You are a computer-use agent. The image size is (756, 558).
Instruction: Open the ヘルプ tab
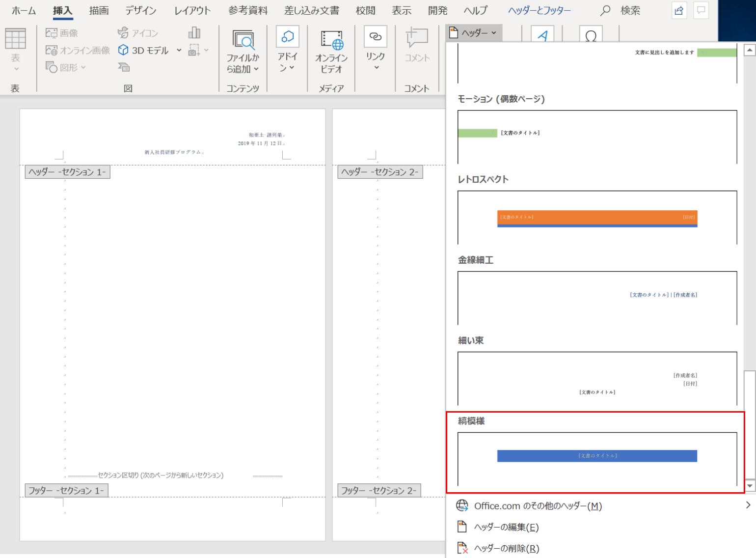pyautogui.click(x=475, y=10)
